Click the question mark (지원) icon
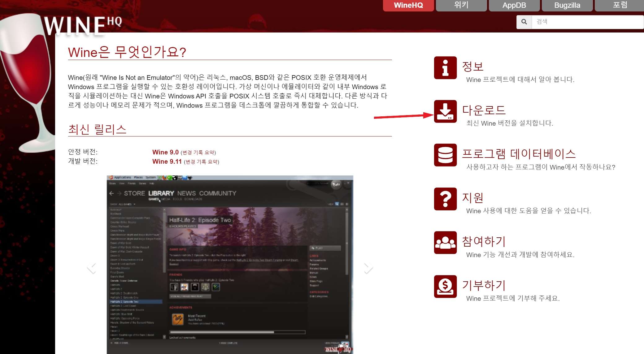The height and width of the screenshot is (354, 644). point(445,199)
